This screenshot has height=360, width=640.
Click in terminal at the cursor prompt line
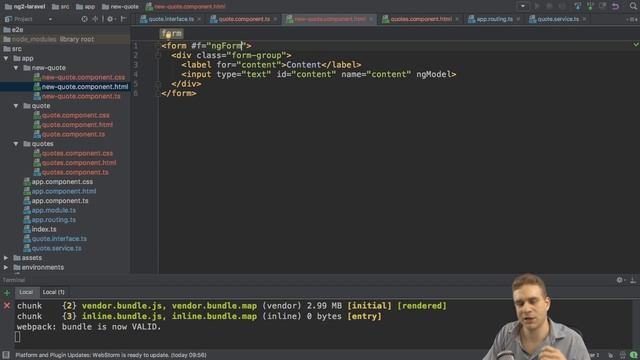(18, 337)
